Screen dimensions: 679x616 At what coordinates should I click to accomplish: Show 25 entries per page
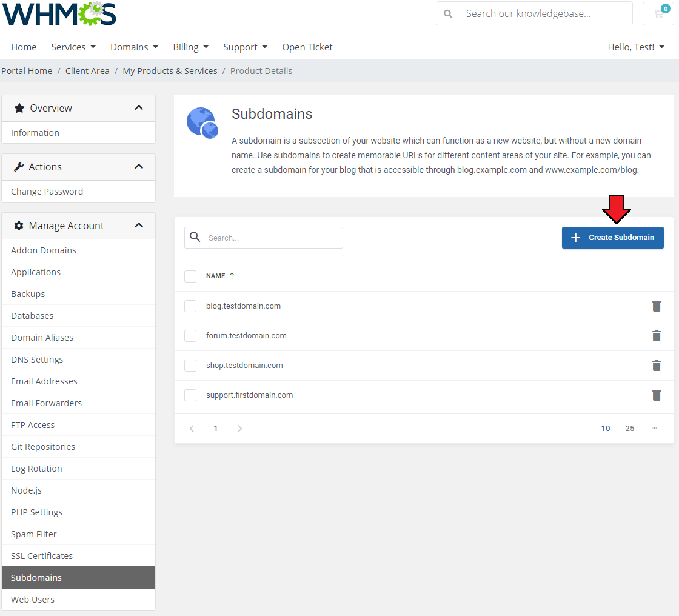[x=630, y=429]
